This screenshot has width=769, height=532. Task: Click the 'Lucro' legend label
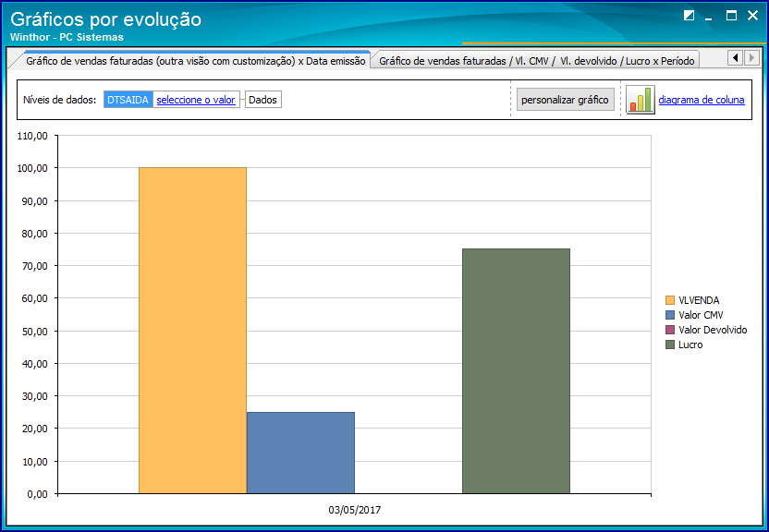(690, 345)
